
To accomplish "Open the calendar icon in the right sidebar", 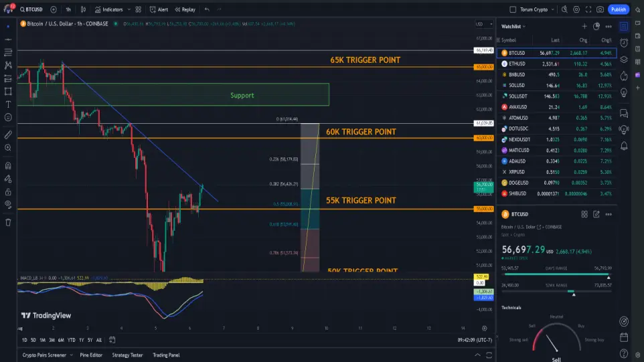I will (624, 337).
